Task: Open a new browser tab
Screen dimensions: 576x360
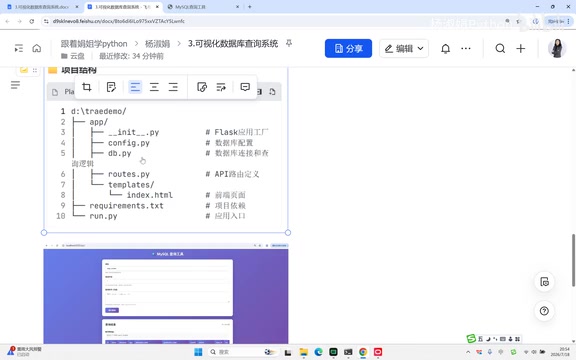Action: [249, 7]
